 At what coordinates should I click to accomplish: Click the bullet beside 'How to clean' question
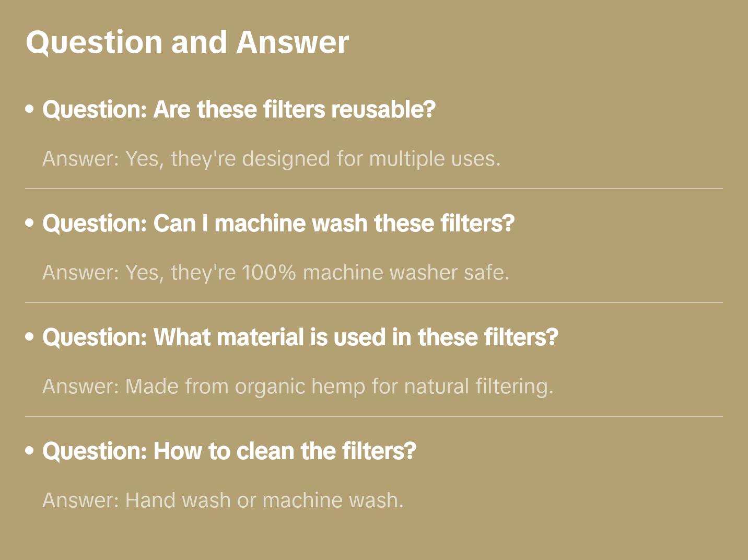click(x=30, y=451)
